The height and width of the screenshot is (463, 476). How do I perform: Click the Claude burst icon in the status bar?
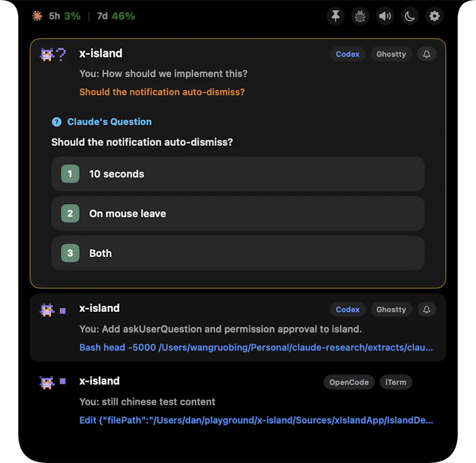point(37,16)
